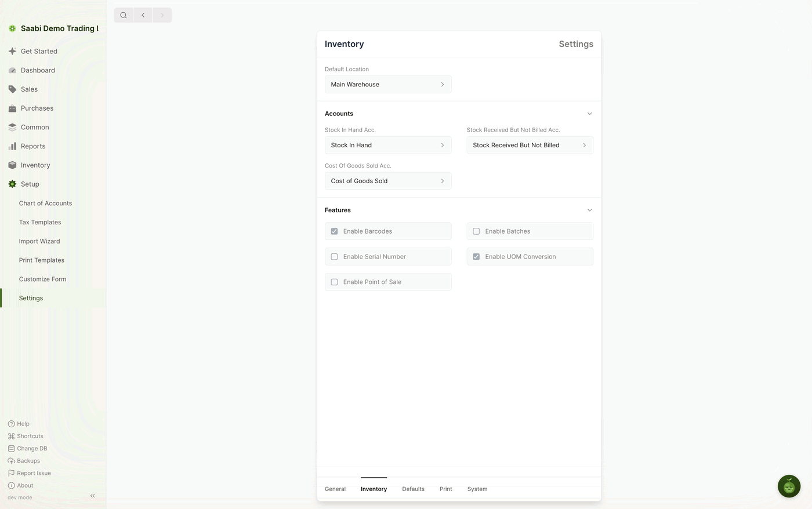The width and height of the screenshot is (812, 509).
Task: Click the Reports bar chart icon
Action: [12, 146]
